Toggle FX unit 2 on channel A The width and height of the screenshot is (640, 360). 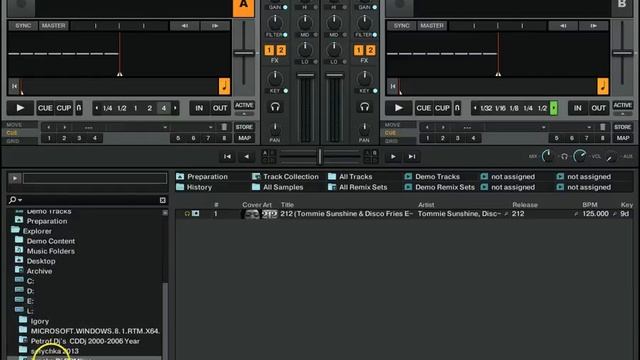[x=281, y=50]
